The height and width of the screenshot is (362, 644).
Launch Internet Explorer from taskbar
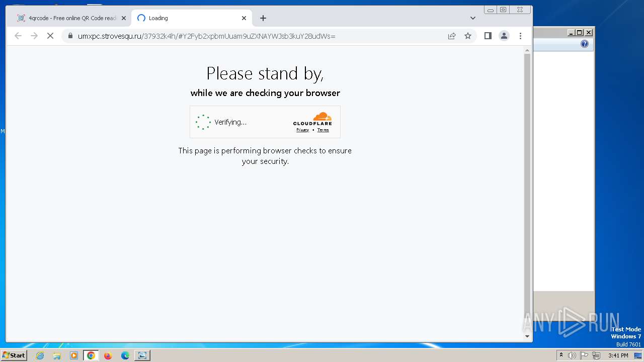[40, 355]
